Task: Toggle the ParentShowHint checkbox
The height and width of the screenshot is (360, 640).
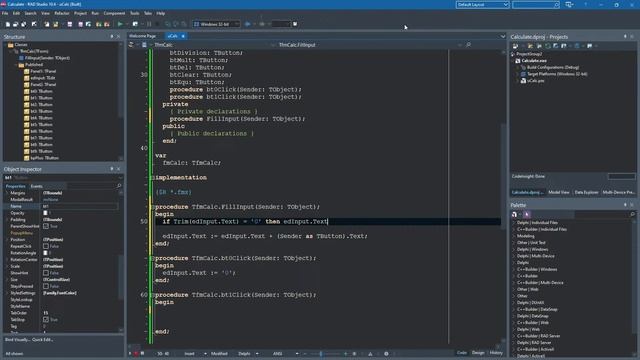Action: 46,226
